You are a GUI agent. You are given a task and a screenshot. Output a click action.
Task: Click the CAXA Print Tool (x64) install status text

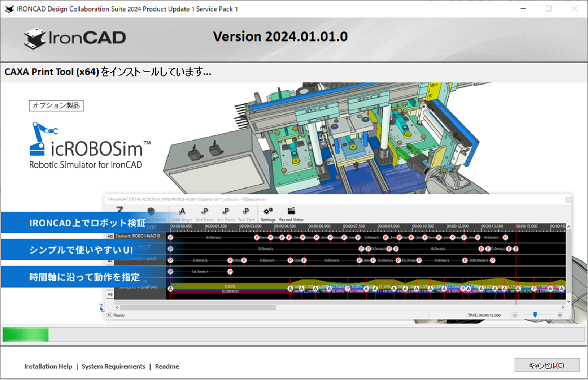point(108,72)
